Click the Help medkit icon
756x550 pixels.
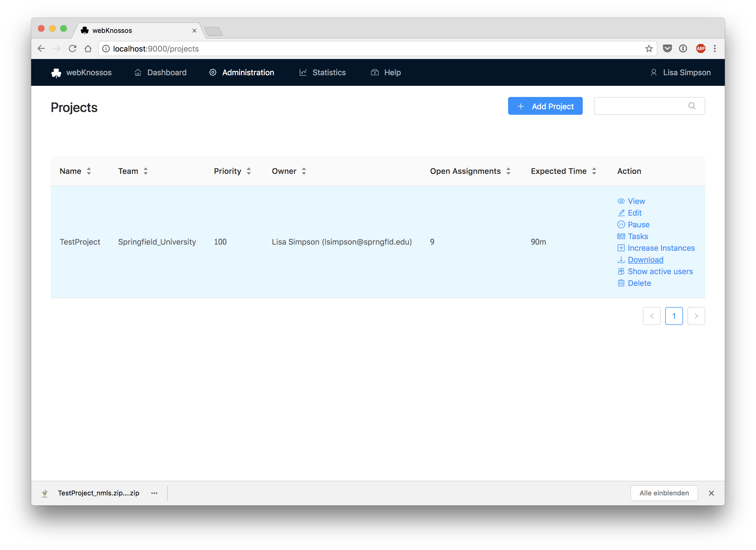tap(375, 72)
